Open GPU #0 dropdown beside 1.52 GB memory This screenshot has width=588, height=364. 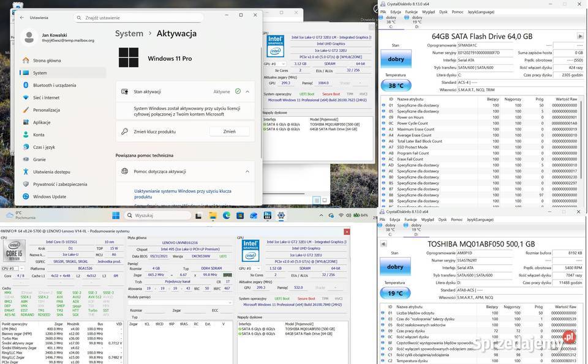[x=249, y=269]
